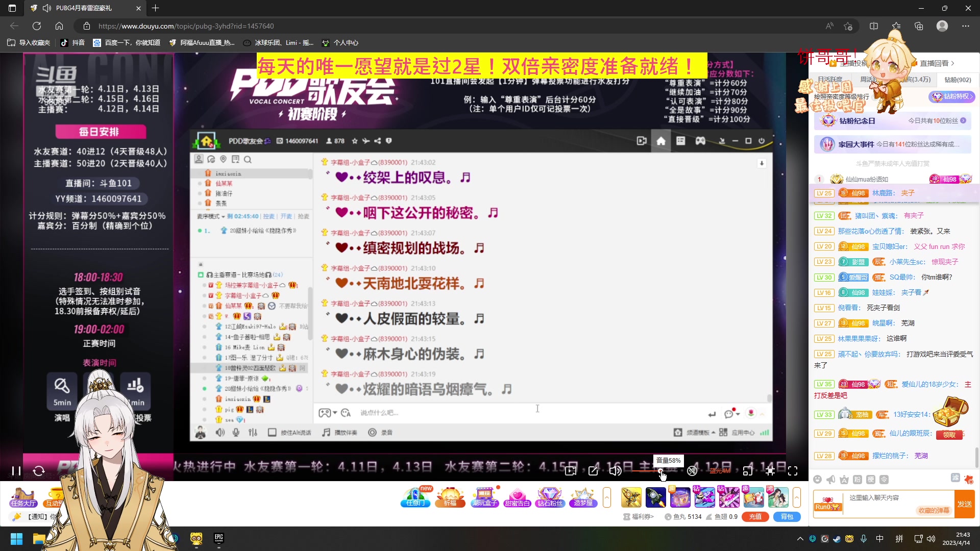Open the 钻粉特权 privileges button

coord(952,96)
